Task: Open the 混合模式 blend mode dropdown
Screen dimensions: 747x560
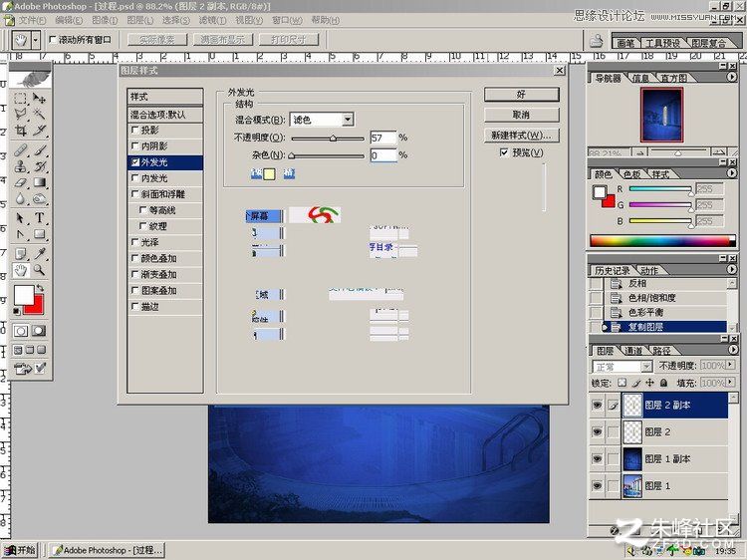Action: coord(349,120)
